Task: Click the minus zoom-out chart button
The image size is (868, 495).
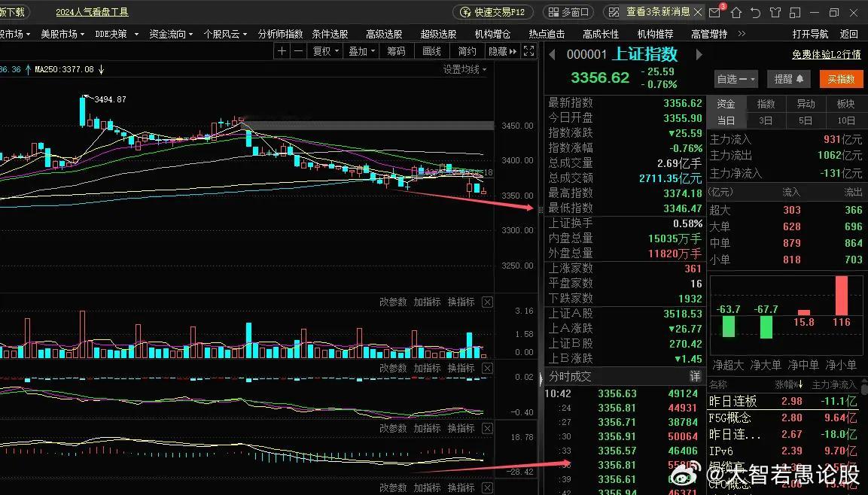Action: 298,51
